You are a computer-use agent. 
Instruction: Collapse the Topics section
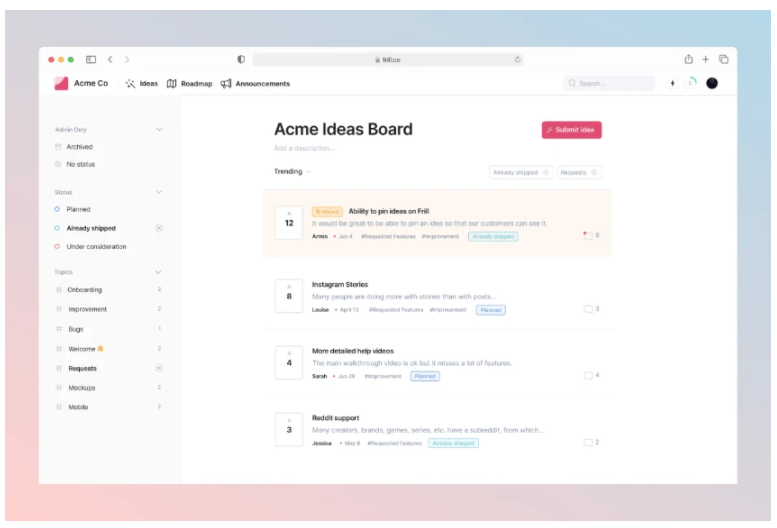point(158,272)
